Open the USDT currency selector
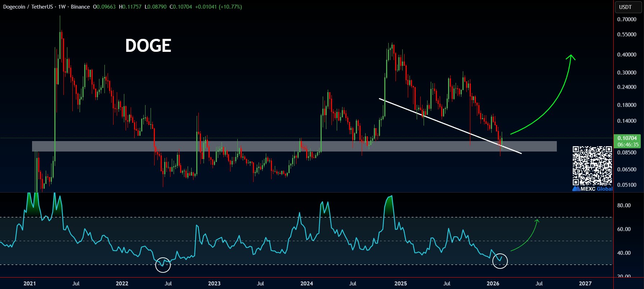Image resolution: width=644 pixels, height=289 pixels. [x=628, y=7]
